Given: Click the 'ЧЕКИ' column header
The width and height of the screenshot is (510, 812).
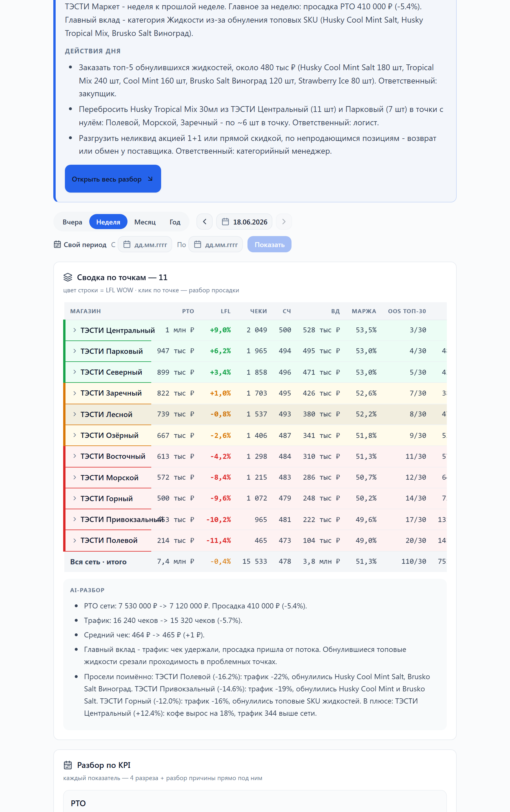Looking at the screenshot, I should click(x=258, y=311).
